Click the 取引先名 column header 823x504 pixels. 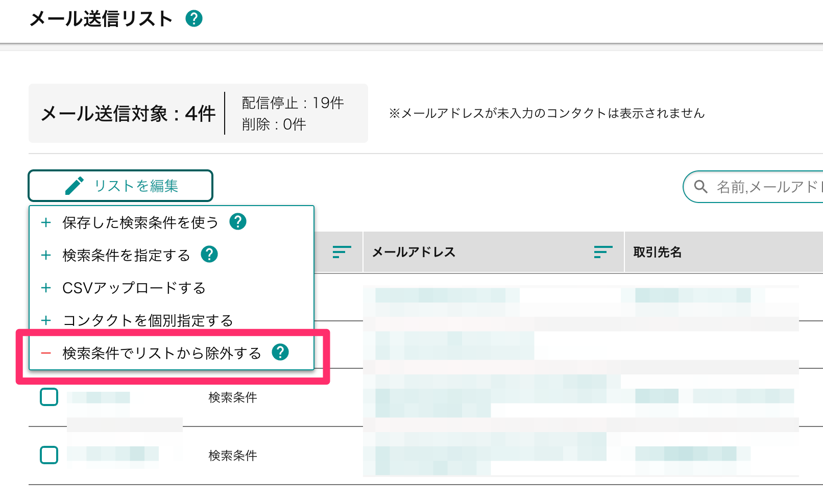coord(658,252)
